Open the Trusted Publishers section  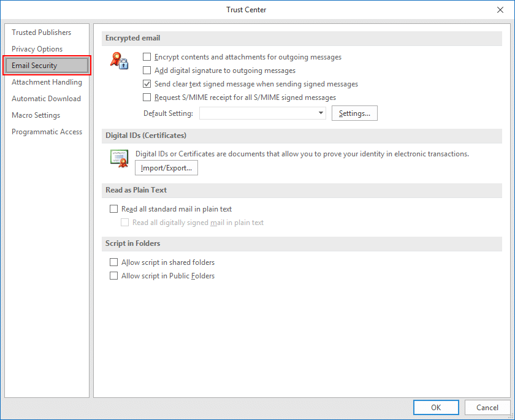tap(41, 32)
